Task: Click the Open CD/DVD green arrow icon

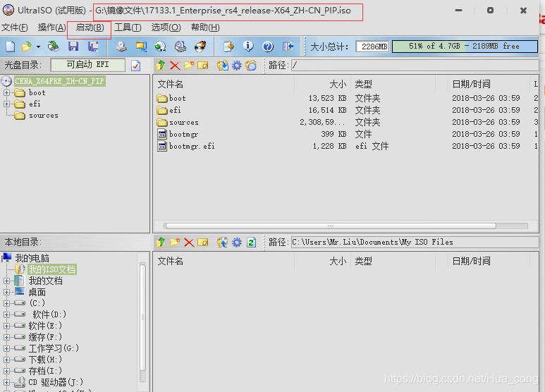Action: 53,47
